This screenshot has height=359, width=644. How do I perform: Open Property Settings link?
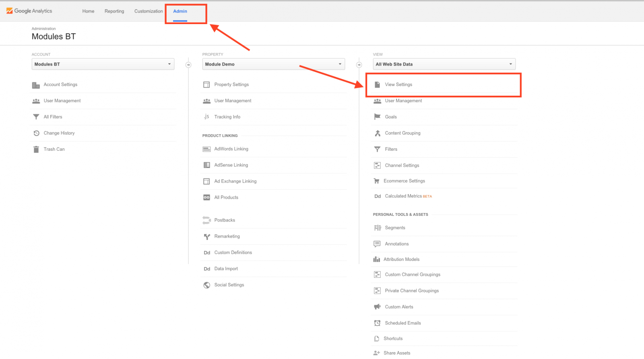231,84
